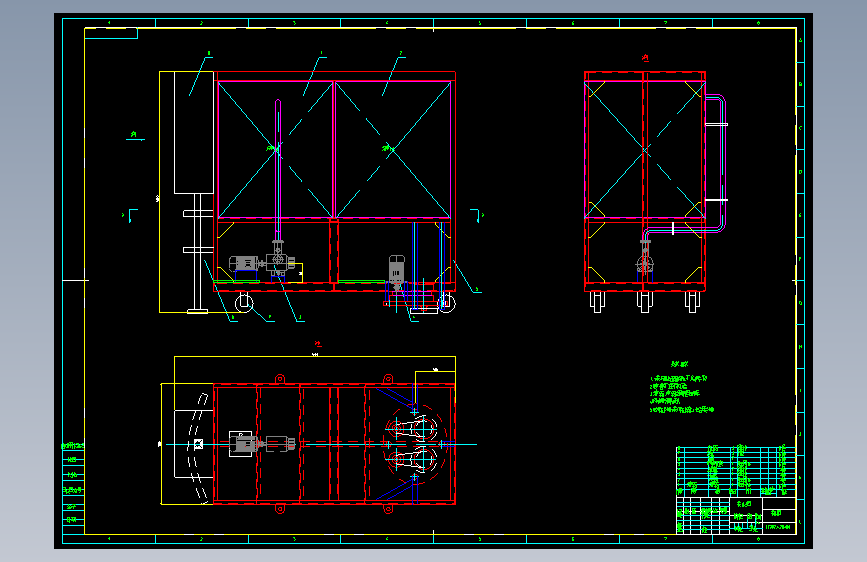Select the last technical requirement note line
Image resolution: width=867 pixels, height=562 pixels.
682,410
